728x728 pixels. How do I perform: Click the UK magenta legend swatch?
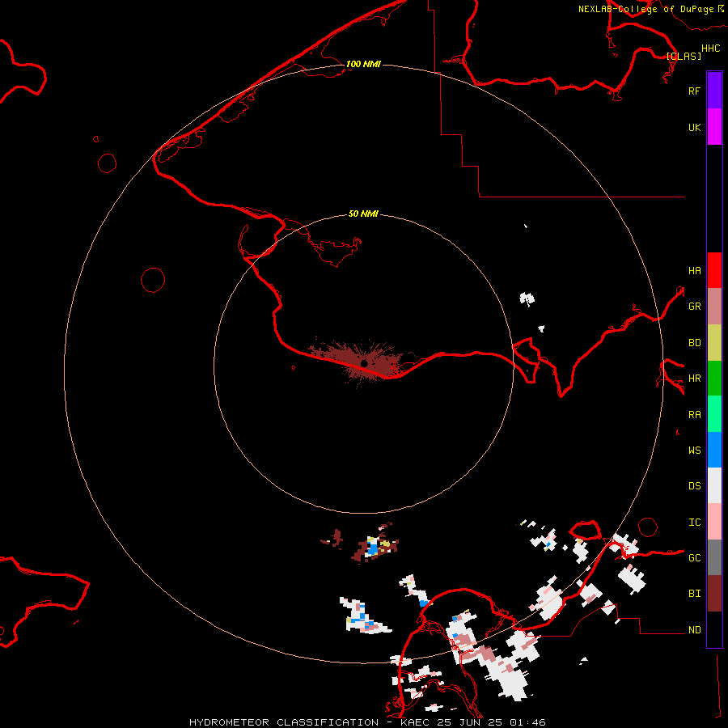714,127
